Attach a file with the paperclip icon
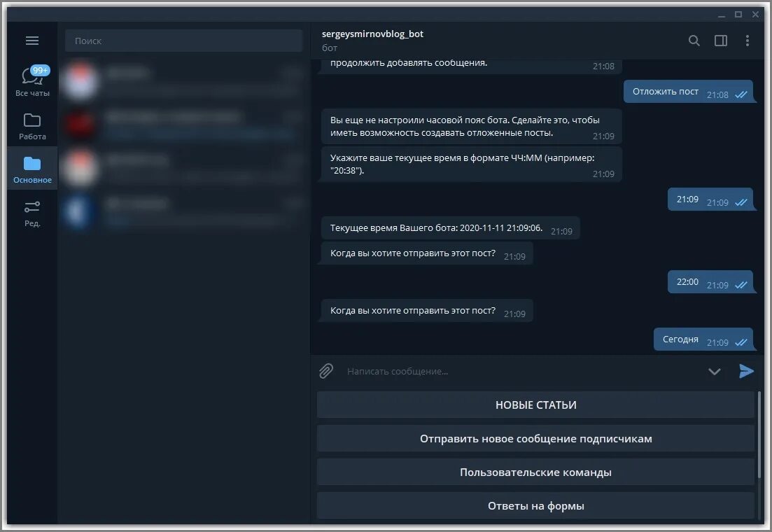 [326, 371]
